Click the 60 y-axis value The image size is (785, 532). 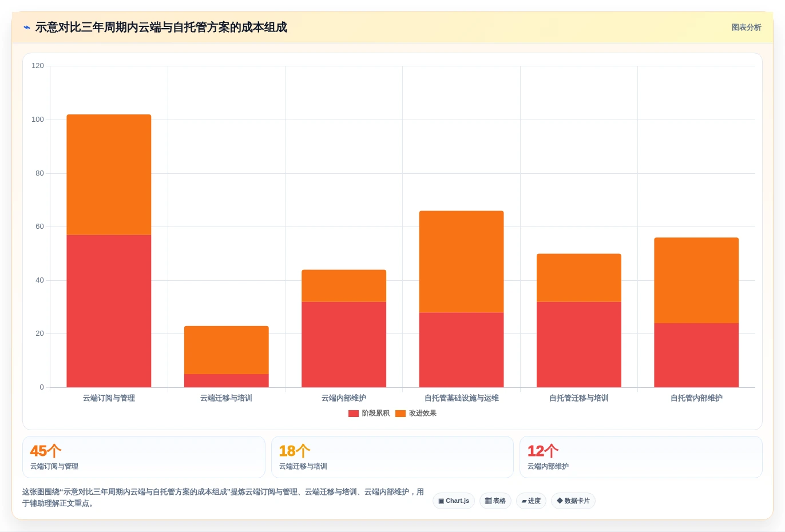pos(39,227)
